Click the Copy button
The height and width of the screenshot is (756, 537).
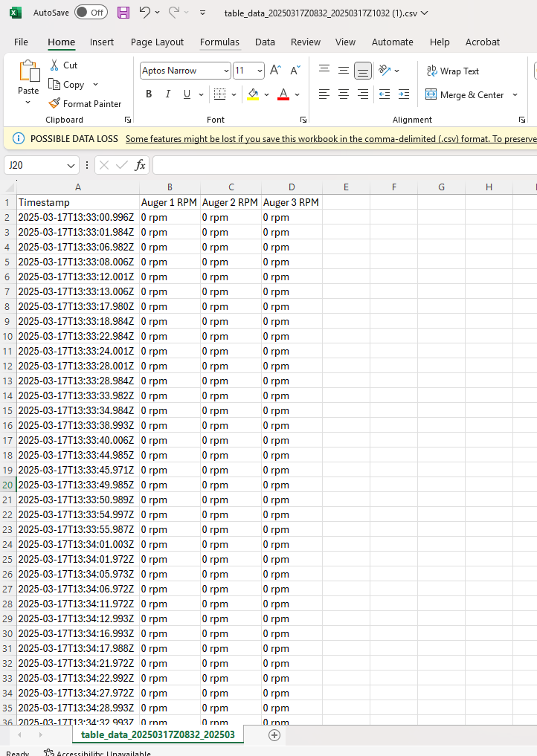[x=67, y=85]
